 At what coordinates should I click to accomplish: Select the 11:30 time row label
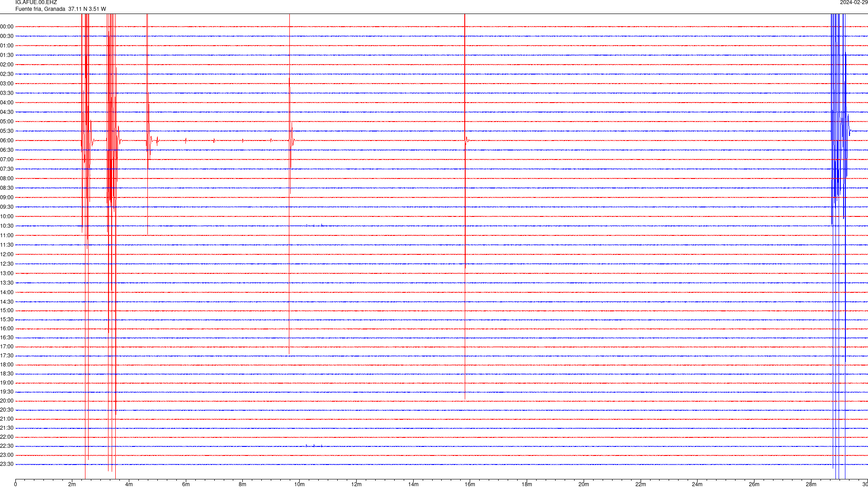[7, 245]
